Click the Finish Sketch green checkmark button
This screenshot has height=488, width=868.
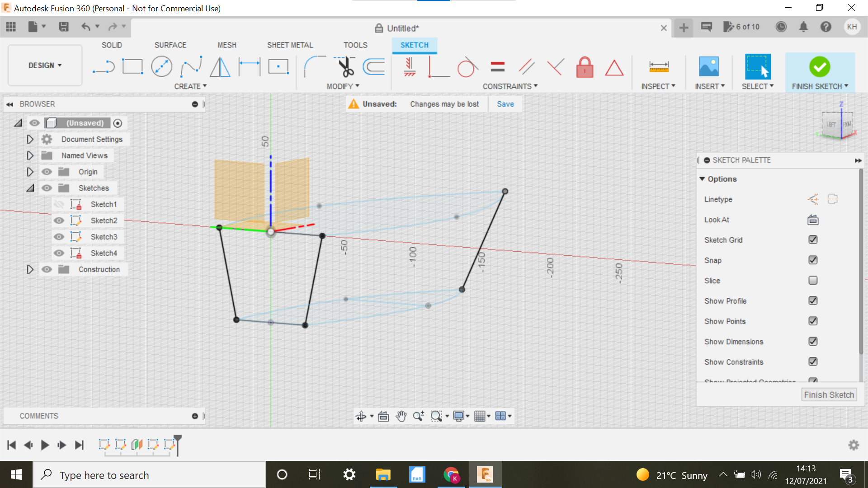[820, 66]
